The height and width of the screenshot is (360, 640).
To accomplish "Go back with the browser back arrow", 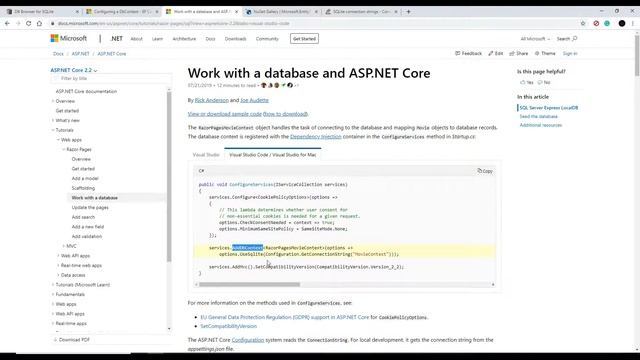I will [7, 24].
